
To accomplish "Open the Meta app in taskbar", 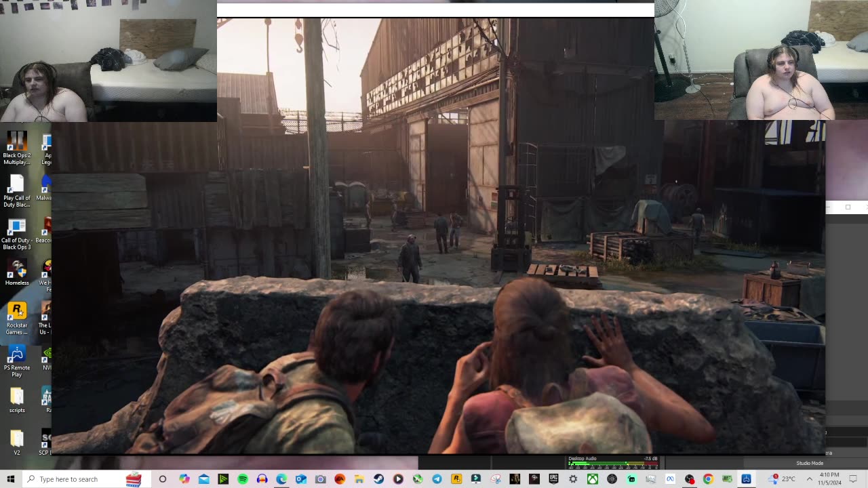I will (670, 479).
